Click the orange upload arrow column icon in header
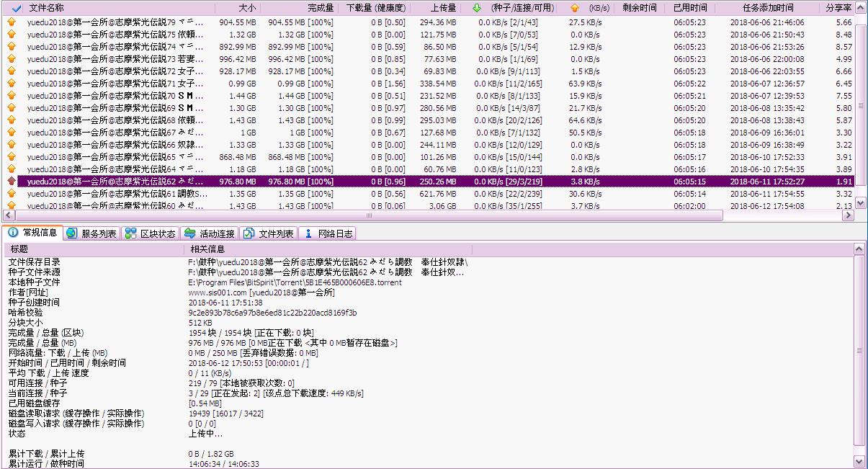 pos(574,9)
